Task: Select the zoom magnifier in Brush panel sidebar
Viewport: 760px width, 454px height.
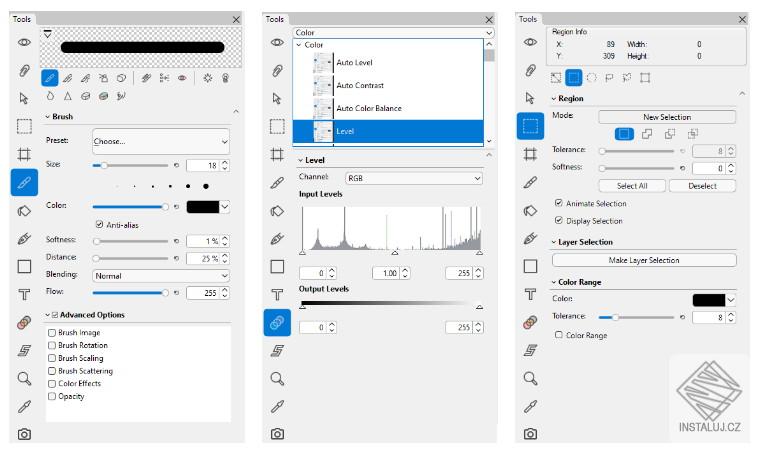Action: coord(24,378)
